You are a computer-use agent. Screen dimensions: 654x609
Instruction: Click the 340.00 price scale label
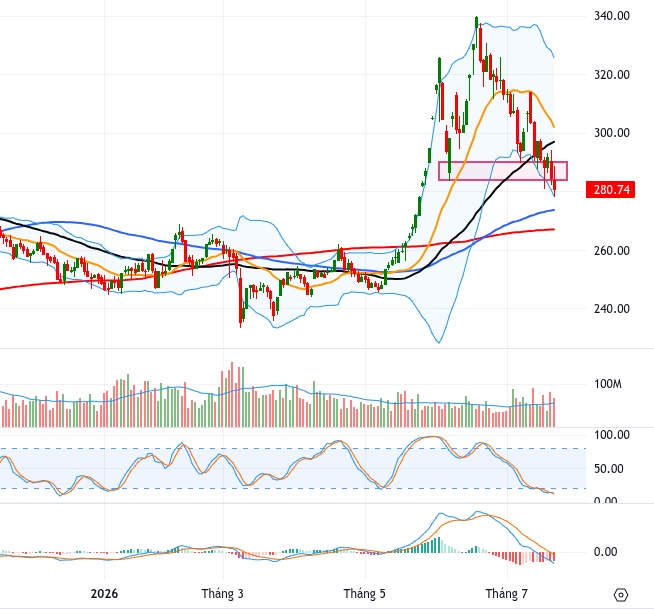pos(612,16)
